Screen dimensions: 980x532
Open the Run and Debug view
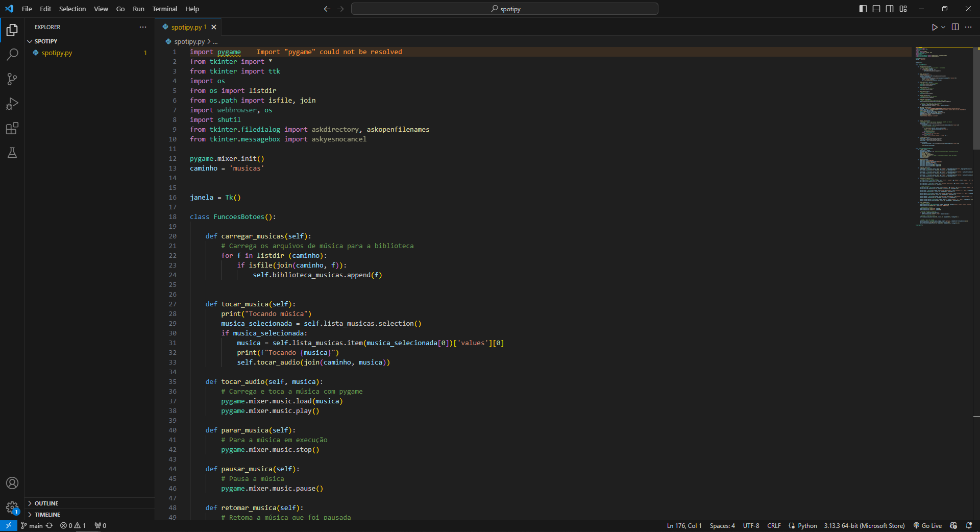pos(12,104)
